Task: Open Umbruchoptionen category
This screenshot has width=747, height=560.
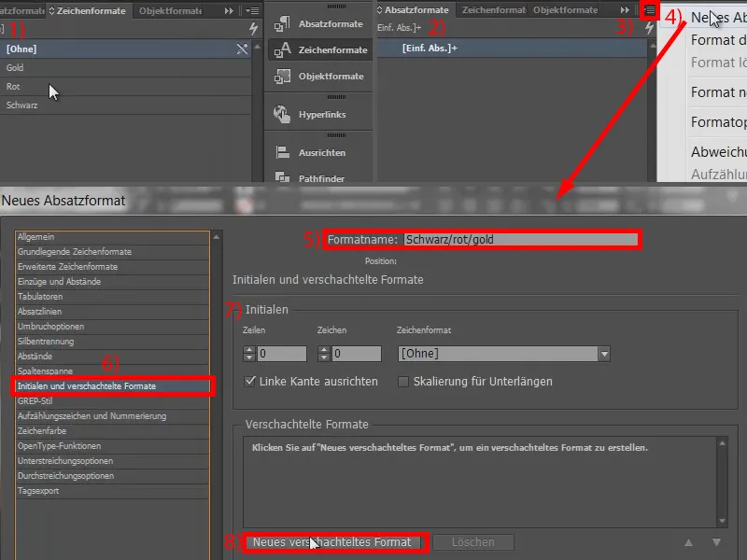Action: (112, 327)
